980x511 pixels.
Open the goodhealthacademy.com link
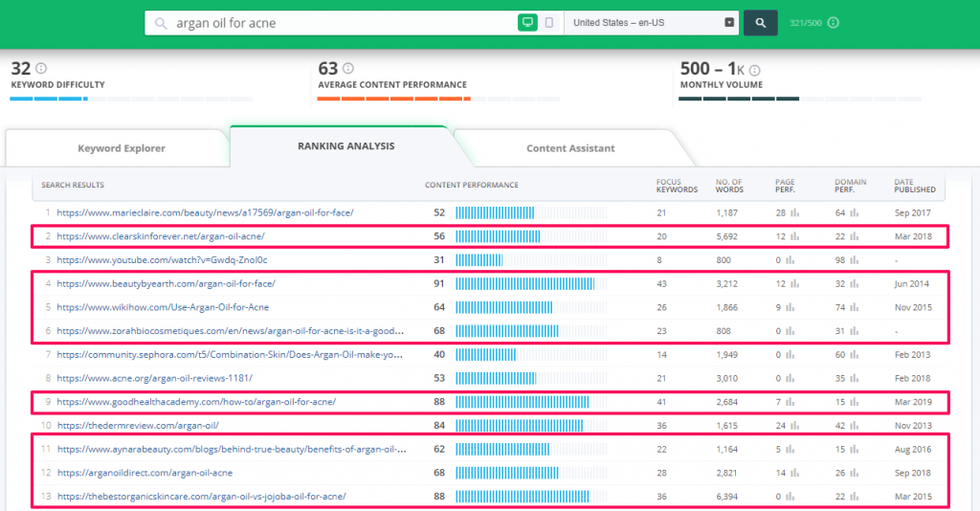point(196,402)
